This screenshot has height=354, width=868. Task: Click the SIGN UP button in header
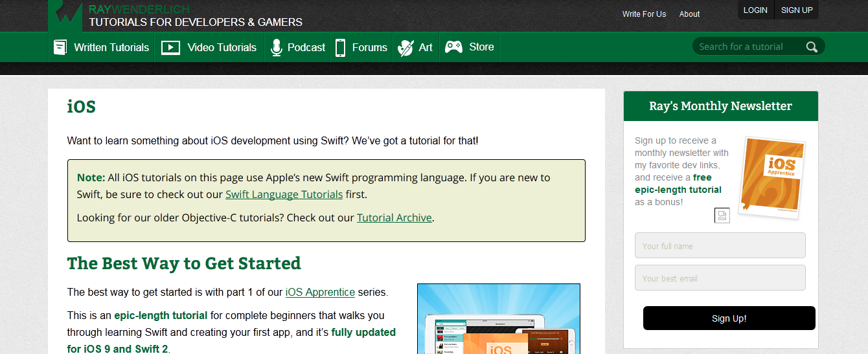tap(797, 10)
